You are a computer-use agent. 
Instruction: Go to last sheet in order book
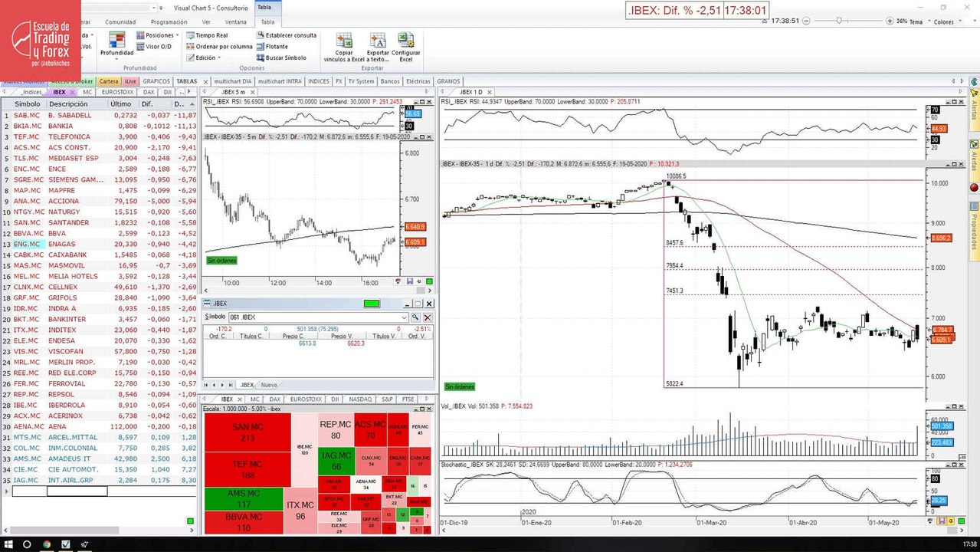[x=231, y=385]
